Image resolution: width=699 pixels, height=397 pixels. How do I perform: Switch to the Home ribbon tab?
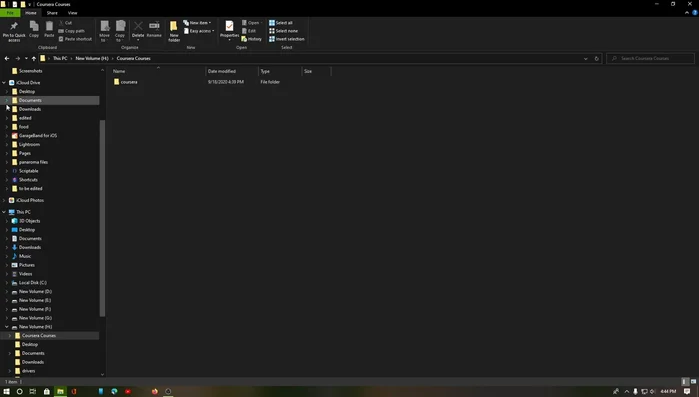point(31,13)
